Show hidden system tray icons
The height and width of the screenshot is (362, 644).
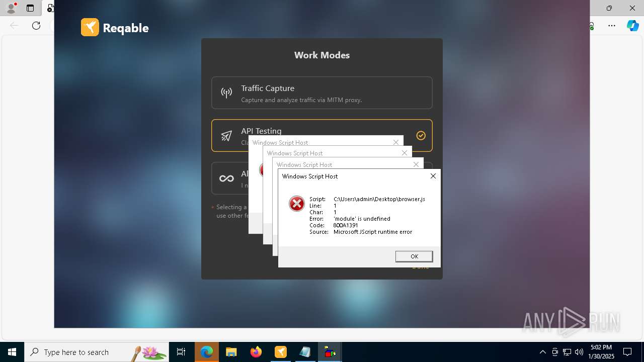pyautogui.click(x=543, y=352)
